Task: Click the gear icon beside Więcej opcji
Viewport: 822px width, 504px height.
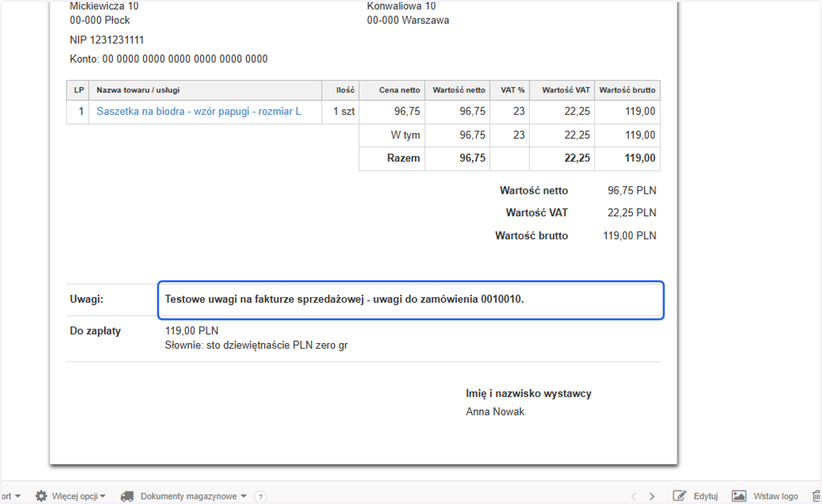Action: pyautogui.click(x=41, y=496)
